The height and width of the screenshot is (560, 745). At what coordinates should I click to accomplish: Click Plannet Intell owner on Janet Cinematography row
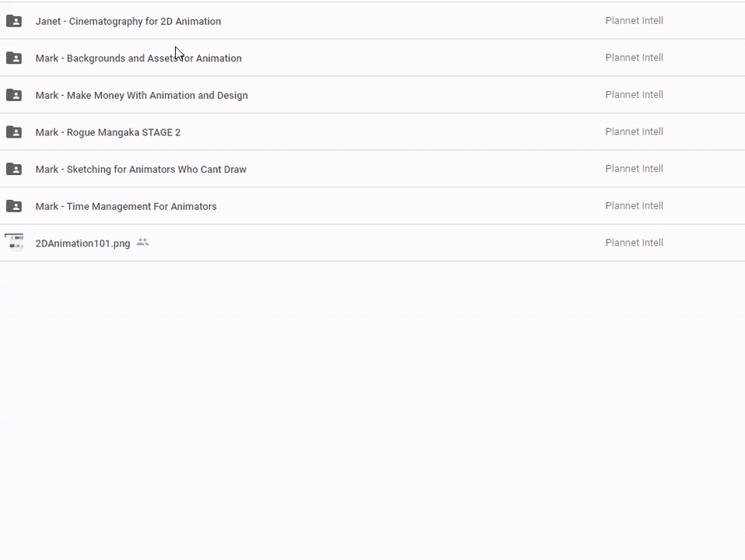pyautogui.click(x=634, y=21)
